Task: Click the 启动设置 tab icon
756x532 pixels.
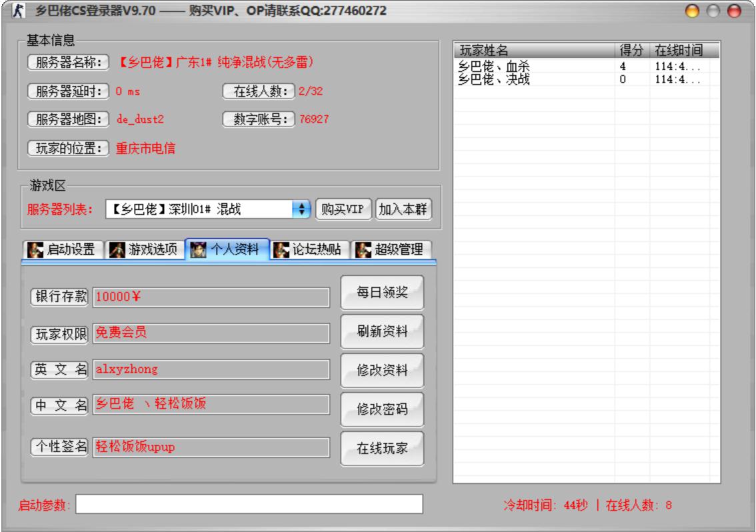Action: [35, 249]
